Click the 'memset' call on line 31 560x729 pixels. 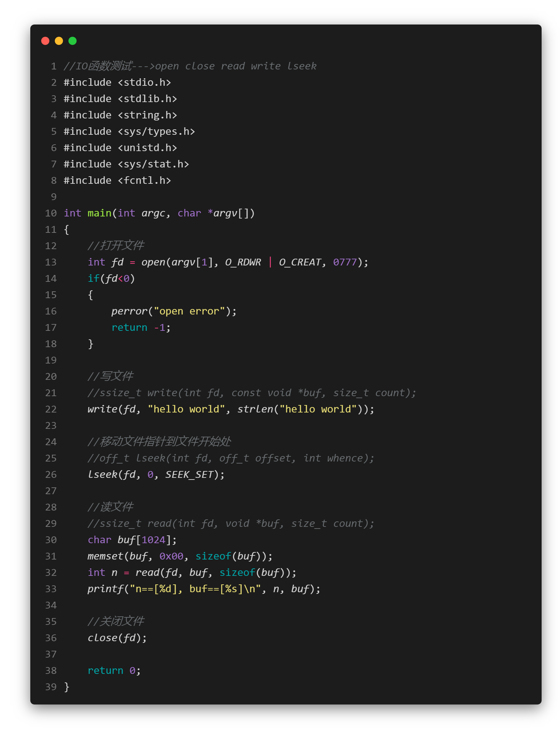pos(106,556)
